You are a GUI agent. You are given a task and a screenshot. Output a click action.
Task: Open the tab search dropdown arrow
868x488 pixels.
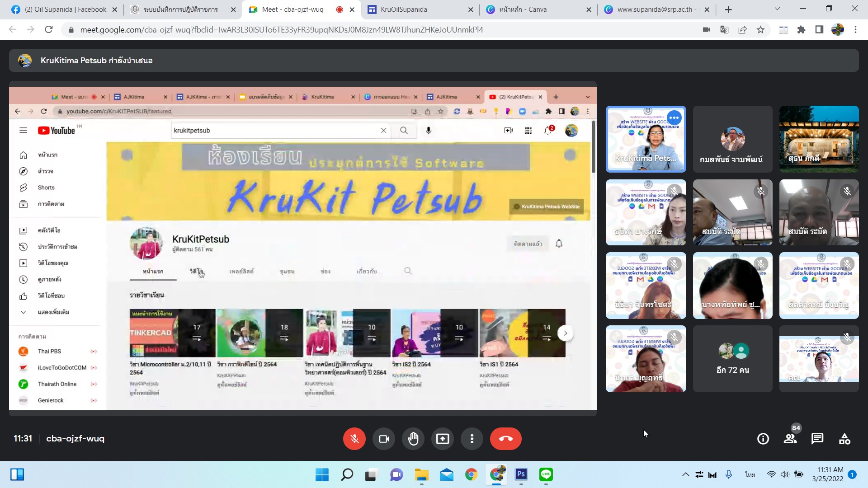tap(777, 9)
